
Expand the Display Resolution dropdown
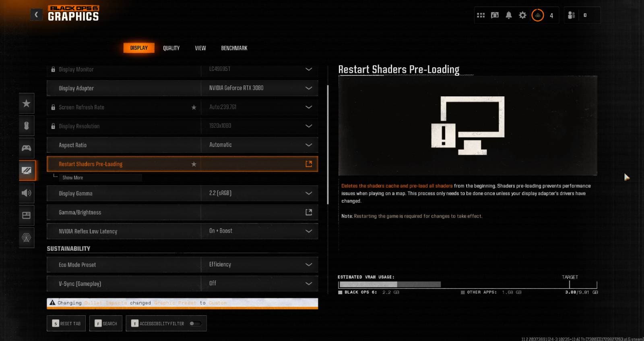click(x=309, y=126)
